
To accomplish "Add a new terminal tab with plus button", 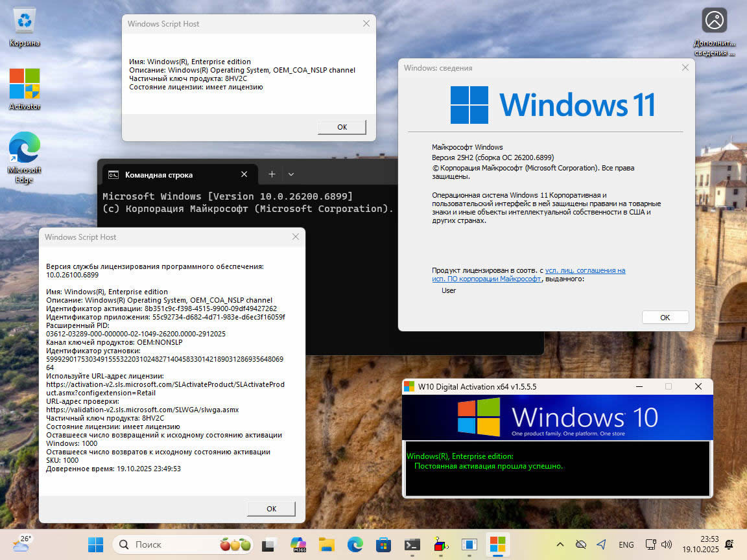I will pyautogui.click(x=272, y=174).
